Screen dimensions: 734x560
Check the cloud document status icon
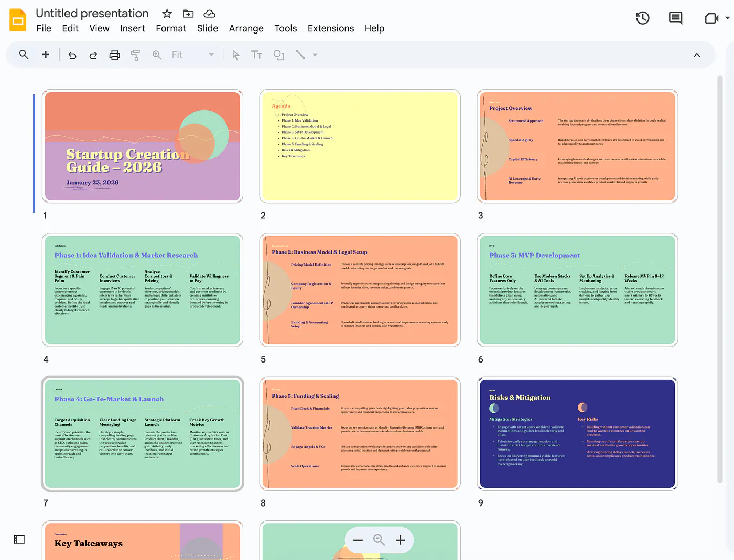[x=209, y=14]
